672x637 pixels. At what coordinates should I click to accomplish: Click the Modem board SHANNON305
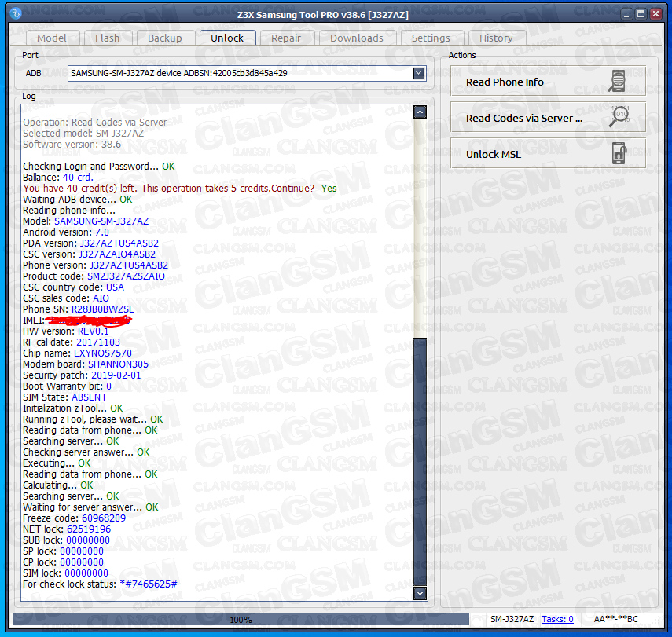click(x=118, y=364)
